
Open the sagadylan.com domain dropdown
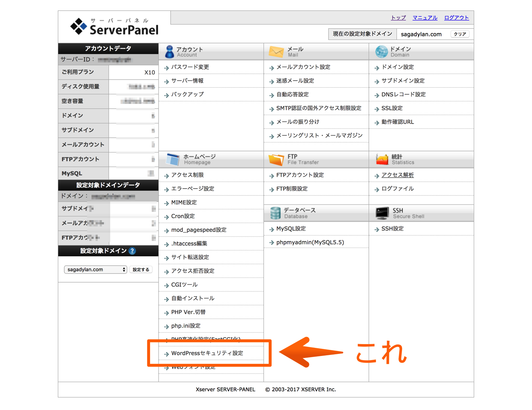tap(95, 270)
